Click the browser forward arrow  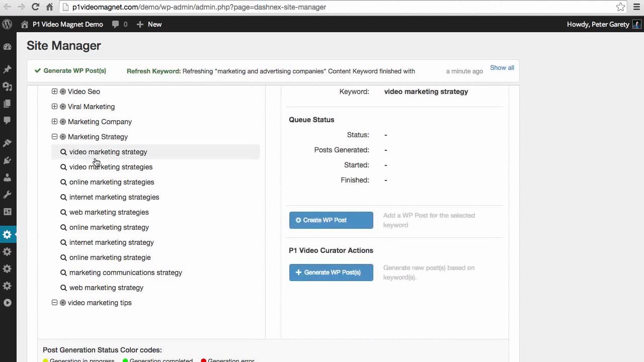21,7
